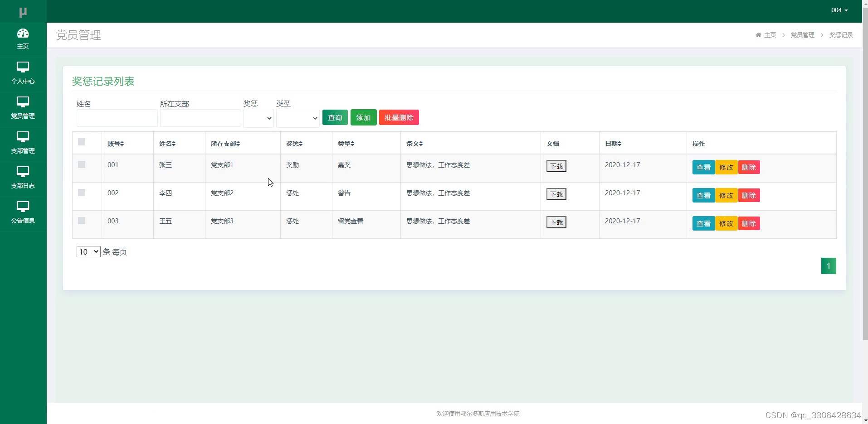Open 党员管理 from the sidebar
868x424 pixels.
click(23, 108)
